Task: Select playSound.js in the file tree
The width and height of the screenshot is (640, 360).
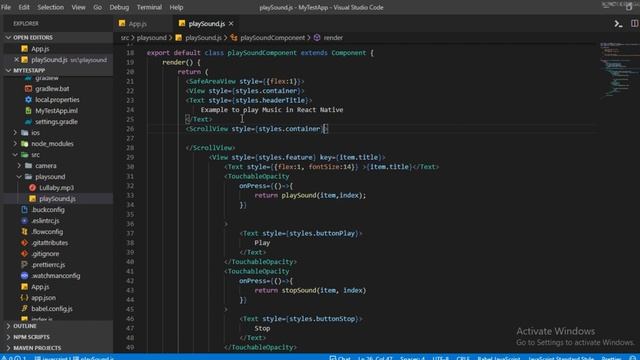Action: pyautogui.click(x=58, y=199)
